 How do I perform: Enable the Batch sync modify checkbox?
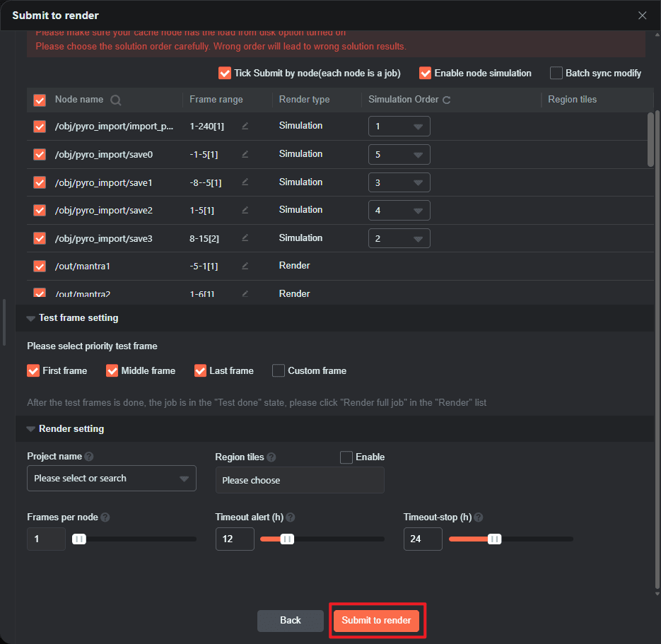[556, 73]
